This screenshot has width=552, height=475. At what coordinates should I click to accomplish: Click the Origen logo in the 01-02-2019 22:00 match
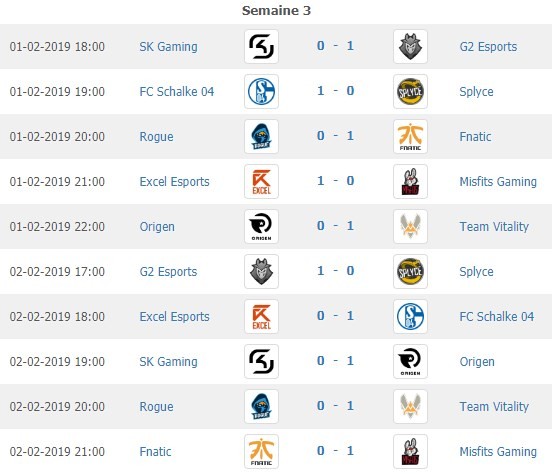(x=261, y=226)
